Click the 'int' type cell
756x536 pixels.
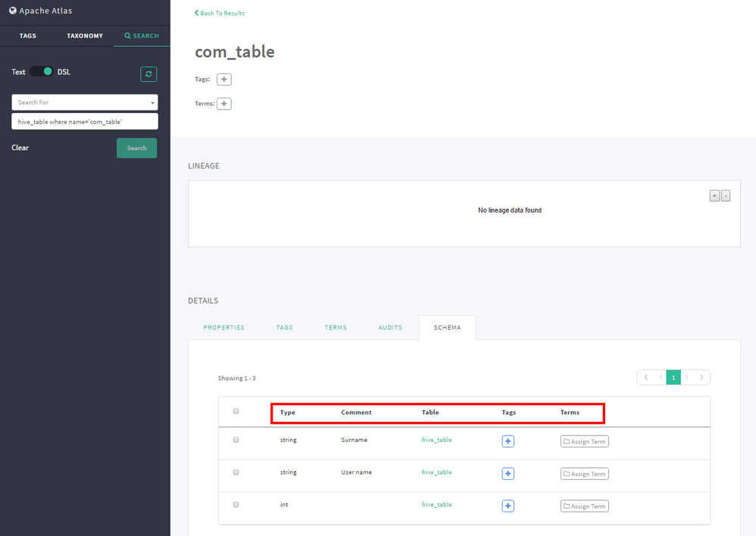(x=284, y=504)
